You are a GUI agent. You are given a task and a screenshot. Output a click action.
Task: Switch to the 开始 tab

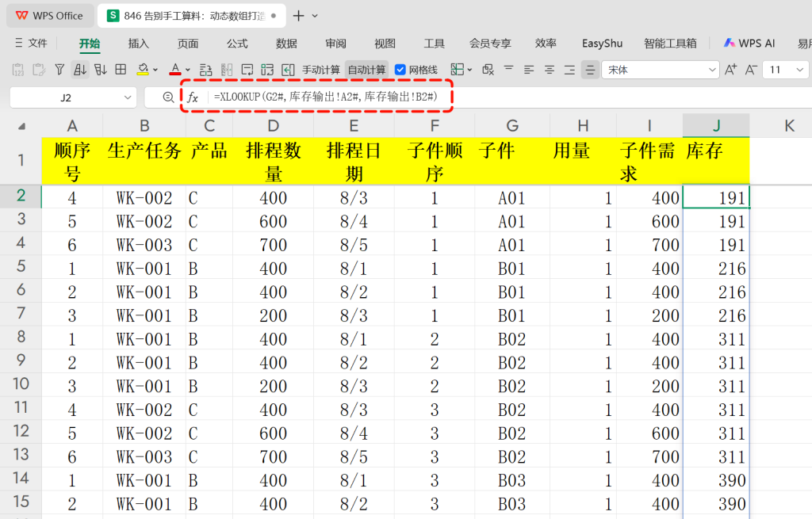point(90,44)
